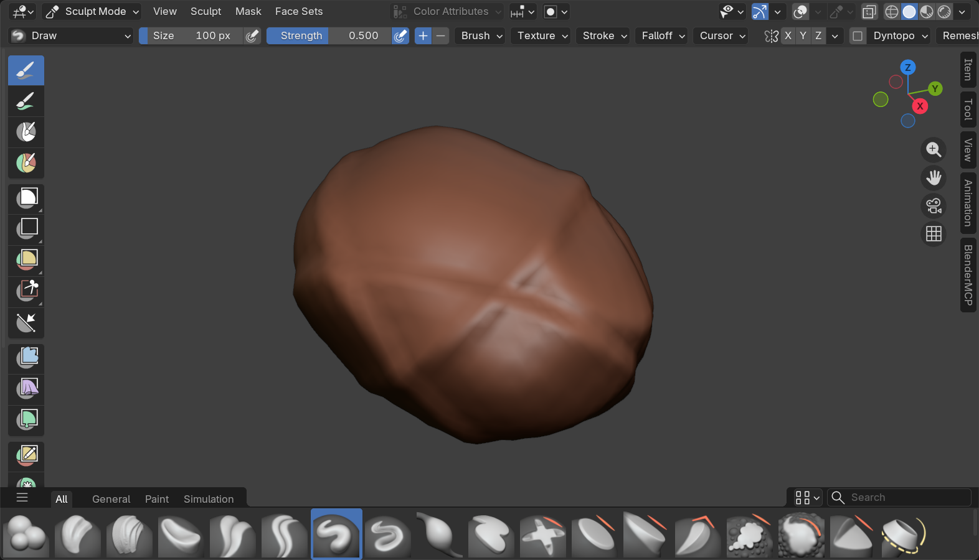Select the Brush free-draw sculpt tool
This screenshot has width=979, height=560.
click(26, 70)
